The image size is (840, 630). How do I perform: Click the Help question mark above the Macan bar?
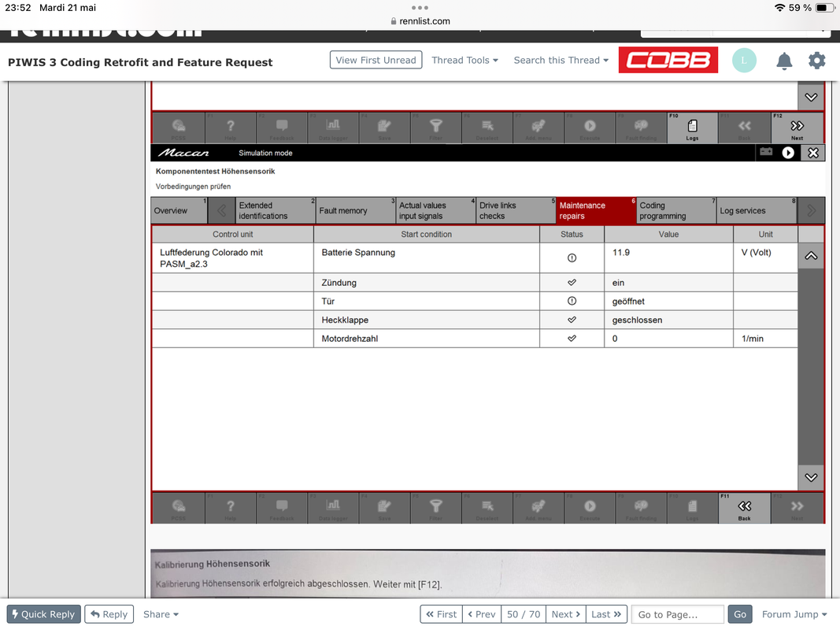231,128
